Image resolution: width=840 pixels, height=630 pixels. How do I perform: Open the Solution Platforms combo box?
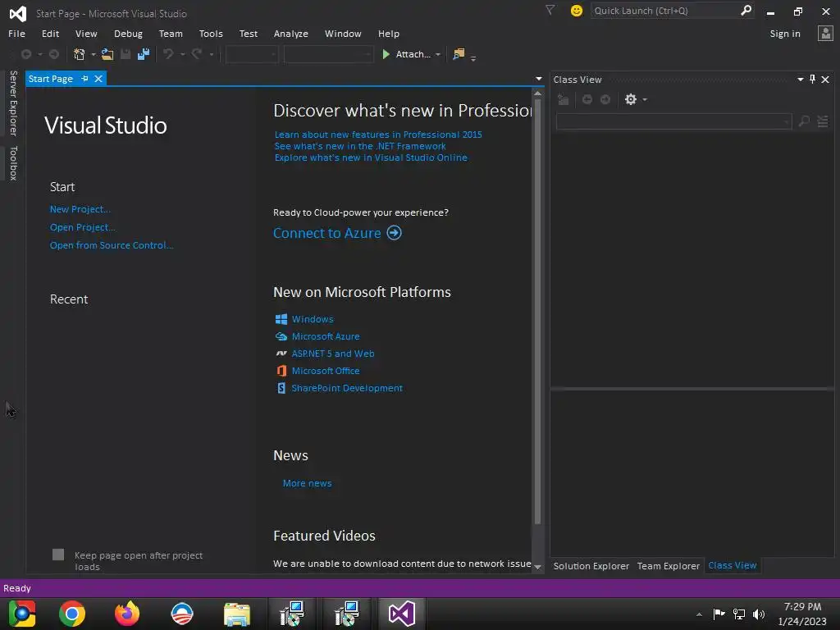328,54
